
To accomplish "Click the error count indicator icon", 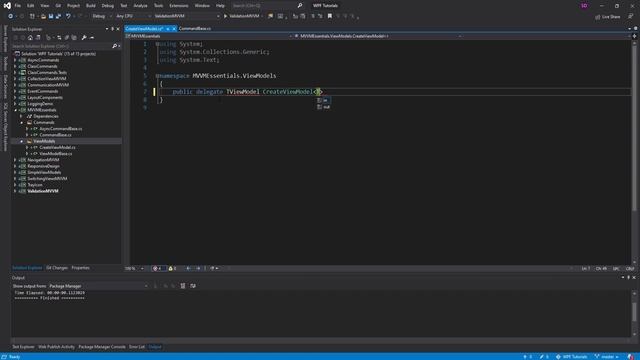I will click(155, 269).
